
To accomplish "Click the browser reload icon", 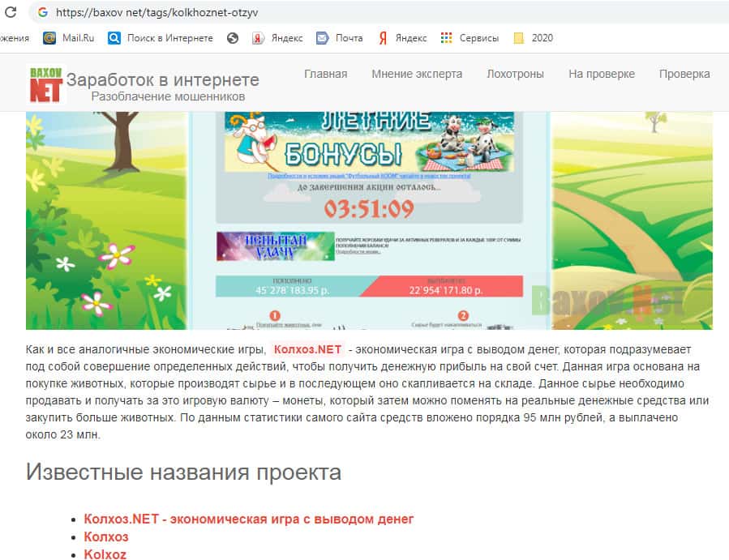I will (11, 12).
